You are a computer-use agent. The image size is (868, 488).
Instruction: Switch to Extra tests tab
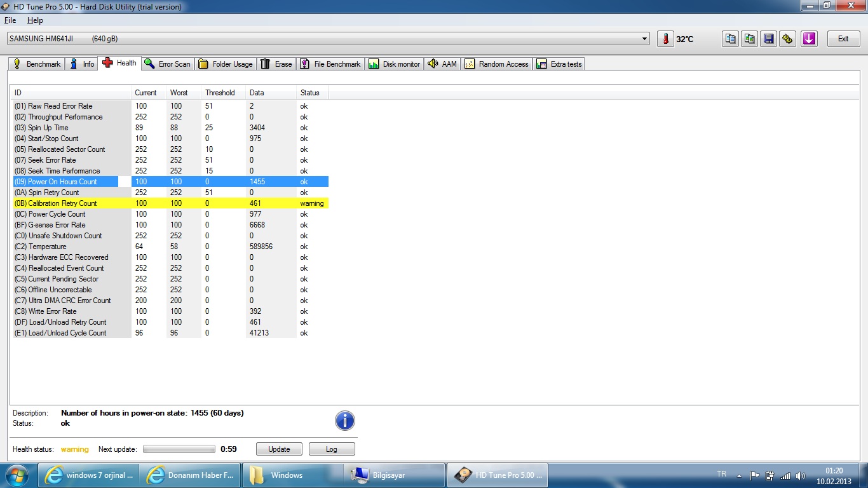tap(559, 64)
